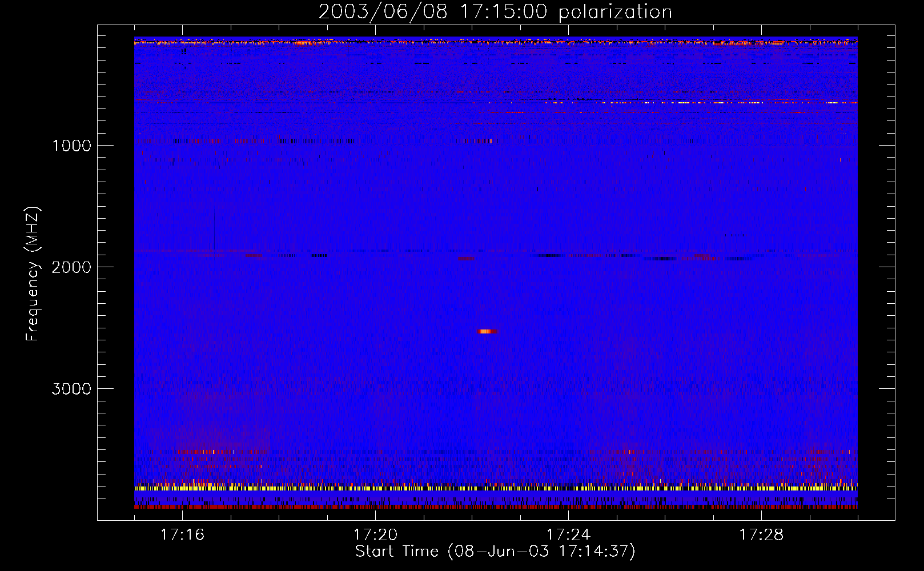Click the 17:20 time tick label

tap(375, 535)
